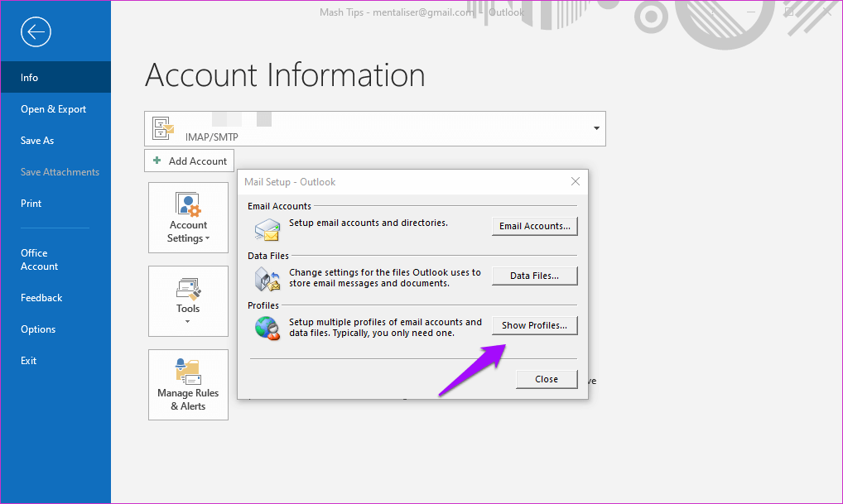Click the Profiles globe icon

point(267,328)
